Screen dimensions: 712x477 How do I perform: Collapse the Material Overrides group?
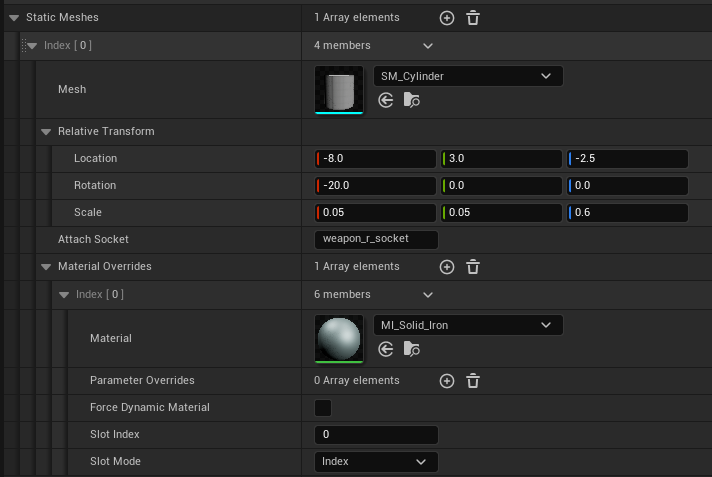click(x=46, y=267)
